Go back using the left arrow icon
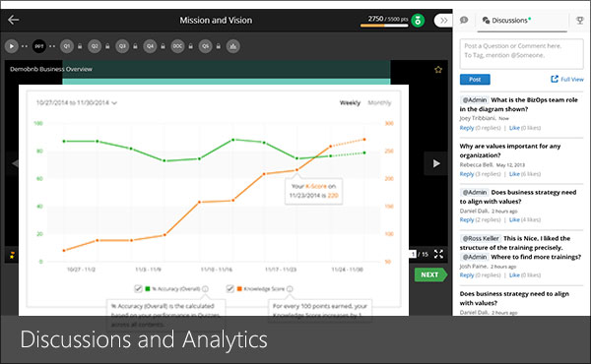Screen dimensions: 591x364 coord(13,20)
